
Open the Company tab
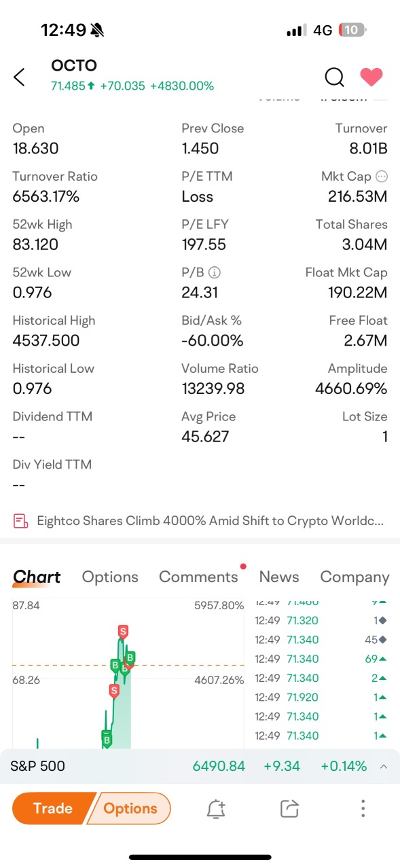click(x=354, y=577)
